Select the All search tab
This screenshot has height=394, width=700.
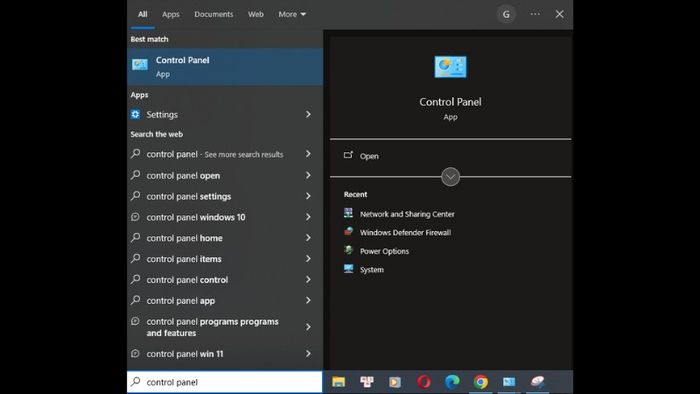click(142, 14)
